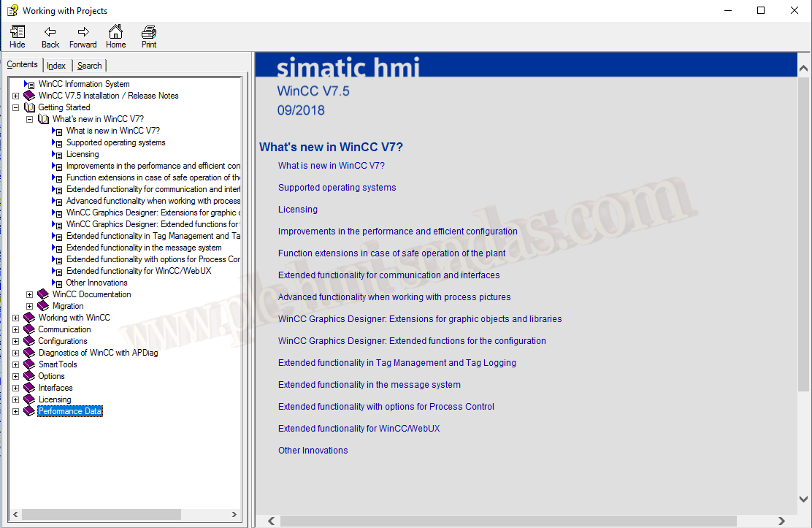Click the SmartTools book icon
Viewport: 812px width, 528px height.
pyautogui.click(x=29, y=364)
